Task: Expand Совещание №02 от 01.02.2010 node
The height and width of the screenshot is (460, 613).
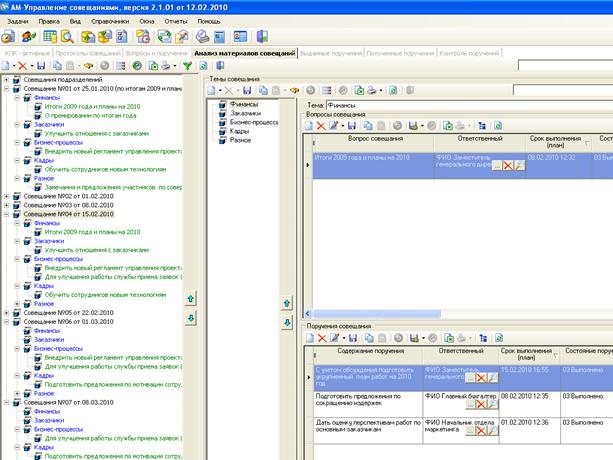Action: point(5,195)
